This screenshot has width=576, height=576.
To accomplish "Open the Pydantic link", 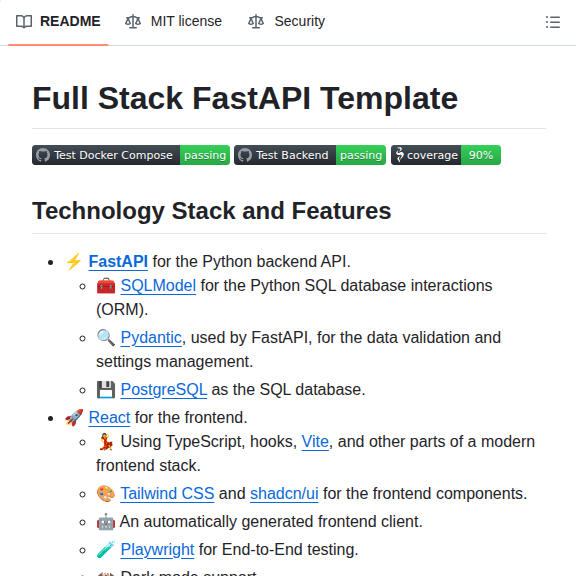I will tap(151, 337).
